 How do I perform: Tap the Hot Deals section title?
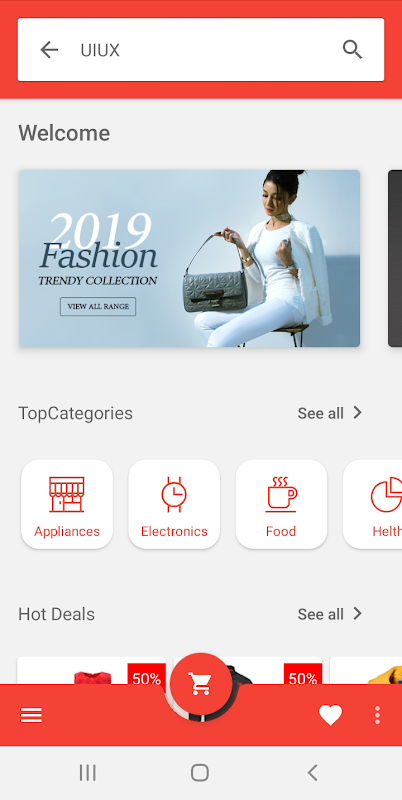coord(57,614)
